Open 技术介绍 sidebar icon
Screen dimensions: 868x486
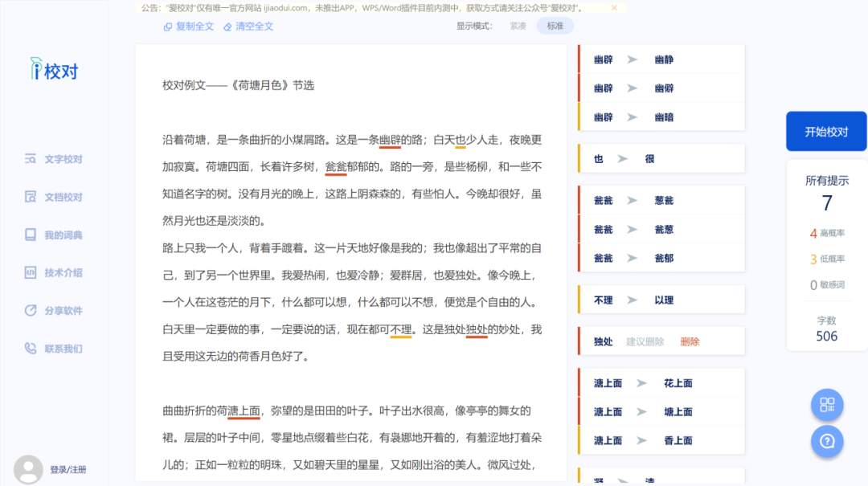[x=30, y=272]
